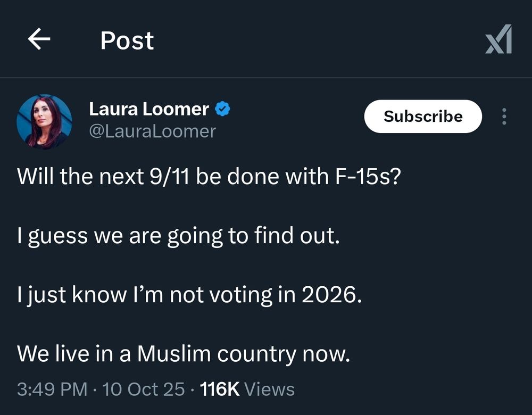Open the Laura Loomer display name

[x=149, y=109]
